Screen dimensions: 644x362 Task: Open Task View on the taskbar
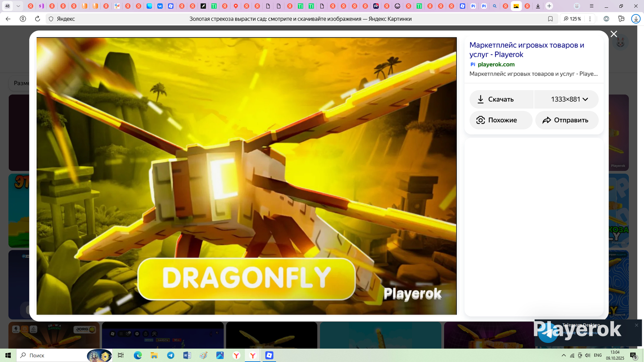121,355
